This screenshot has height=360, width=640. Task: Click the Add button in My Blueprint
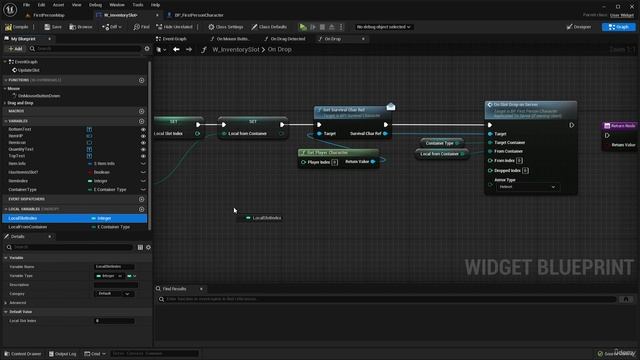pyautogui.click(x=16, y=49)
